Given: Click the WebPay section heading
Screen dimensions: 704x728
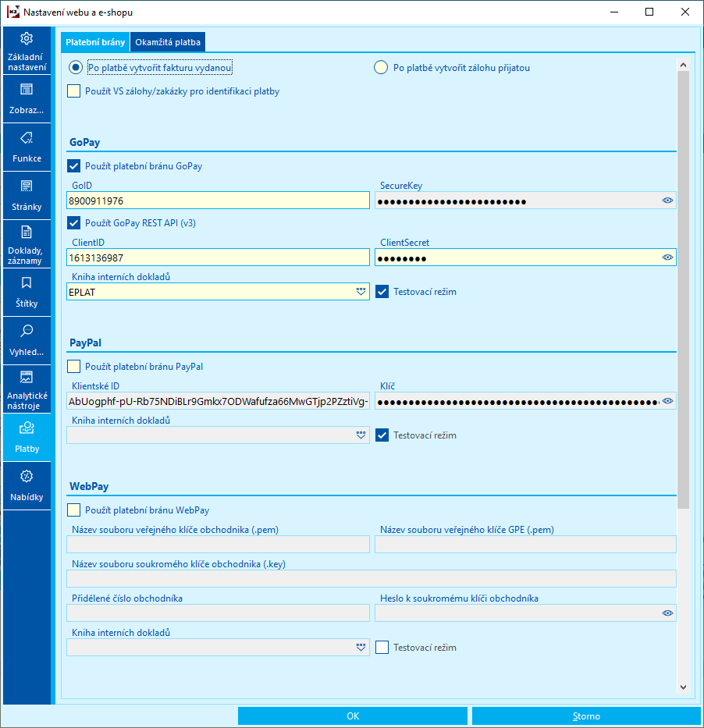Looking at the screenshot, I should (x=89, y=486).
